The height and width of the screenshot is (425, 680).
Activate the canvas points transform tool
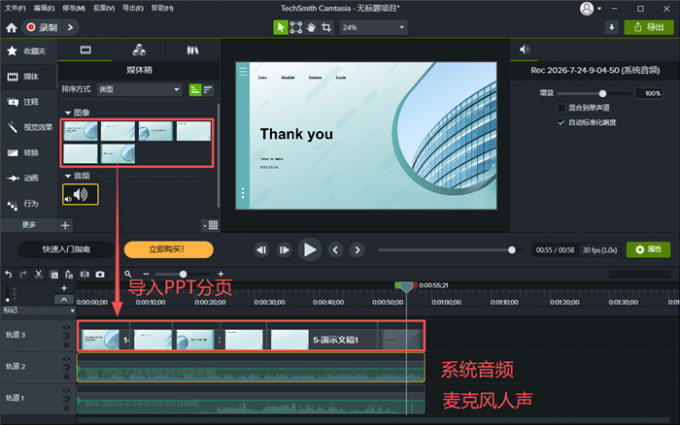pyautogui.click(x=296, y=27)
